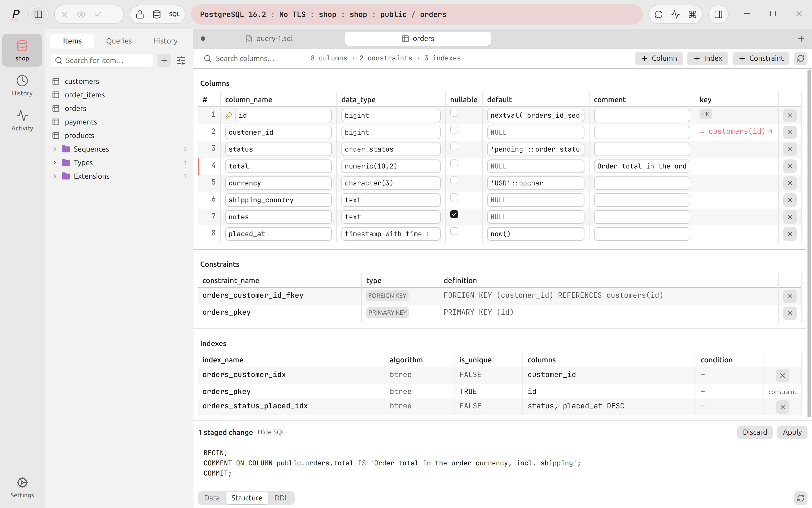The width and height of the screenshot is (812, 508).
Task: Switch to the Items tab
Action: 72,41
